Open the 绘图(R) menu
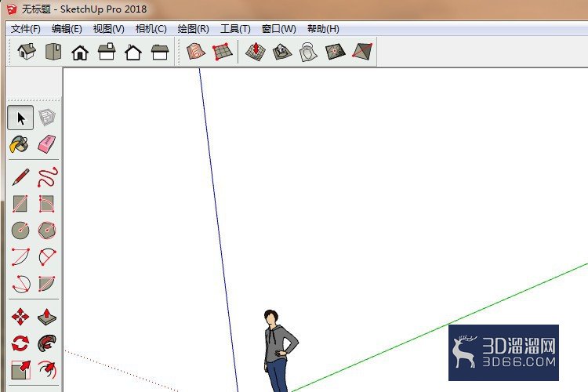Viewport: 588px width, 392px height. pos(193,29)
